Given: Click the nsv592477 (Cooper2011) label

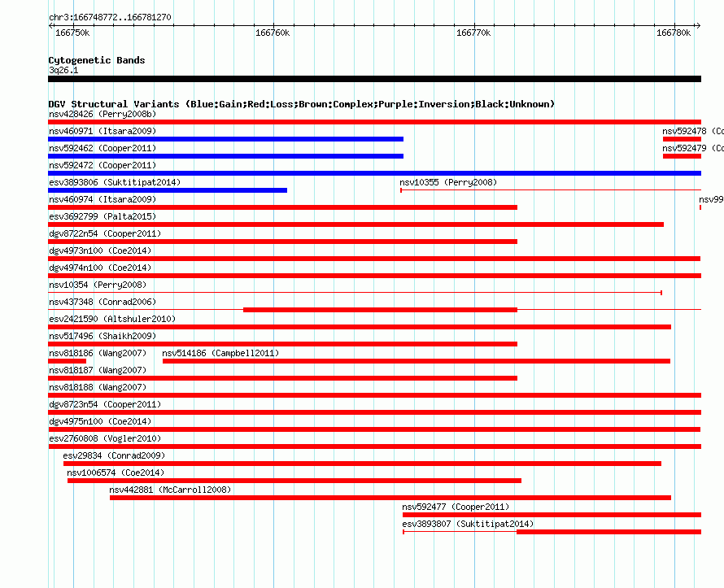Looking at the screenshot, I should 456,507.
